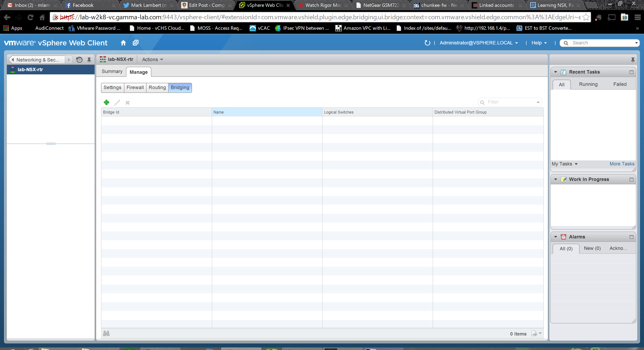Click the vSphere home icon
Image resolution: width=644 pixels, height=350 pixels.
[x=123, y=43]
